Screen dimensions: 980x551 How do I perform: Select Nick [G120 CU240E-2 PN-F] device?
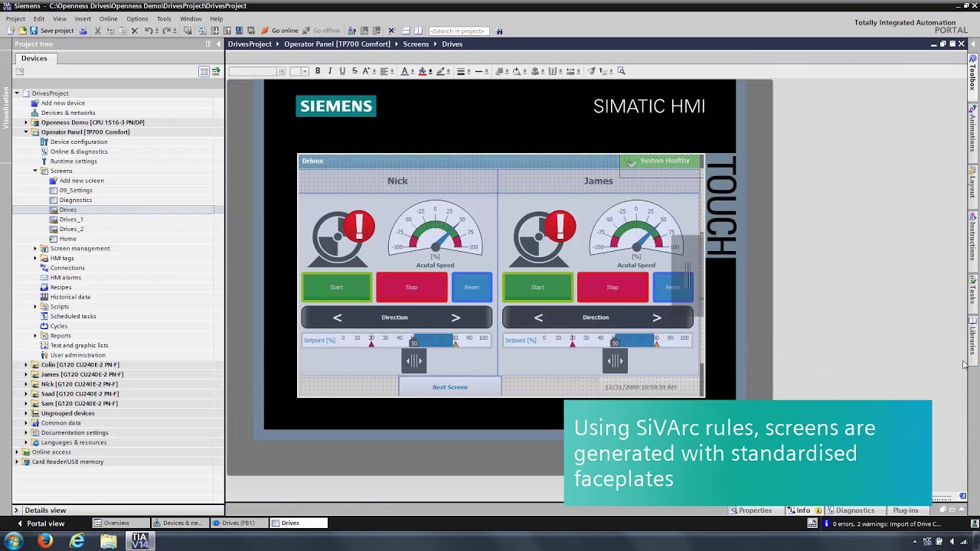click(x=80, y=384)
